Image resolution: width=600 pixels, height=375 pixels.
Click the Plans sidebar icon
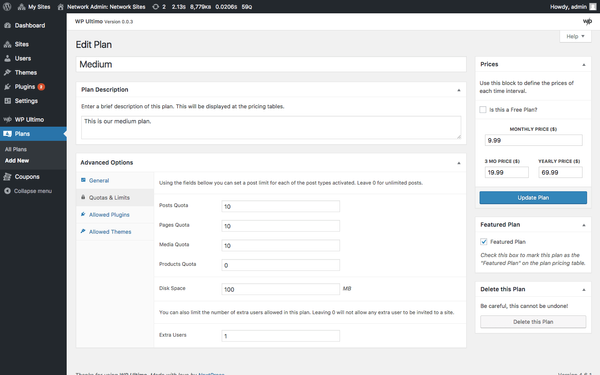pos(7,134)
